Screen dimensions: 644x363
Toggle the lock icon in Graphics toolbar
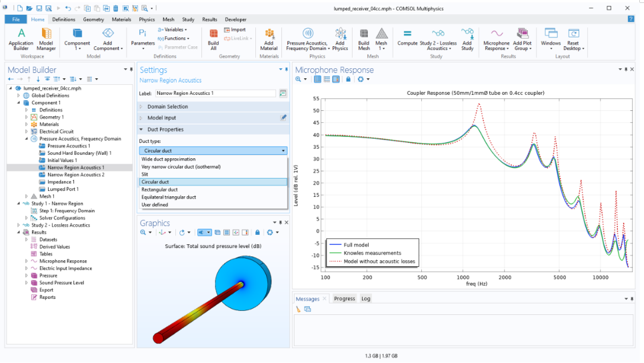click(258, 233)
